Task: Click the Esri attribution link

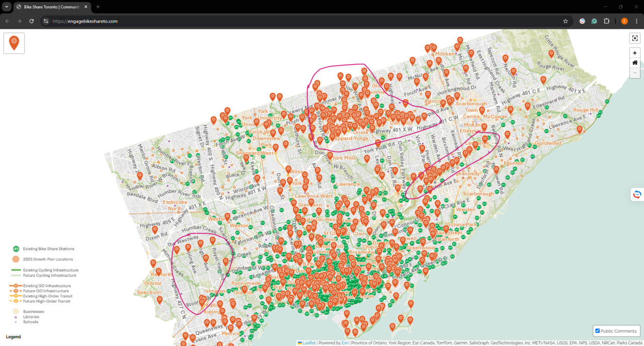Action: click(345, 343)
